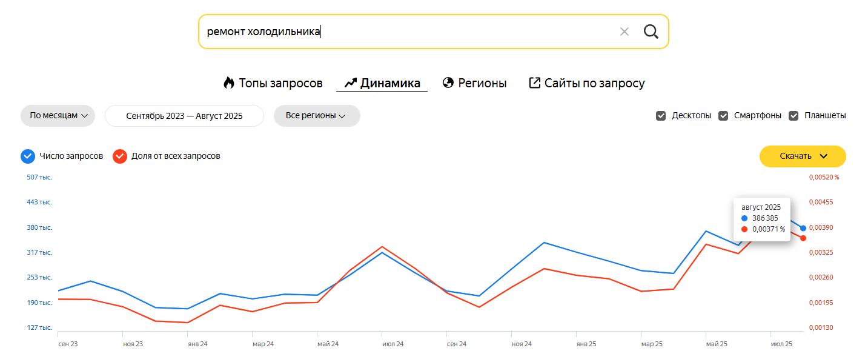Disable the Планшеты checkbox
Viewport: 868px width, 362px height.
(x=793, y=116)
